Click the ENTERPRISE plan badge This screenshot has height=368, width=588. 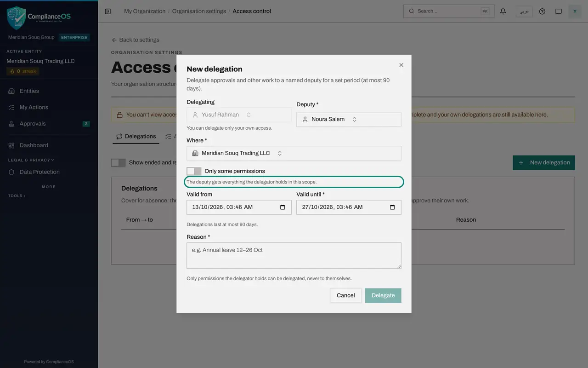pos(74,38)
